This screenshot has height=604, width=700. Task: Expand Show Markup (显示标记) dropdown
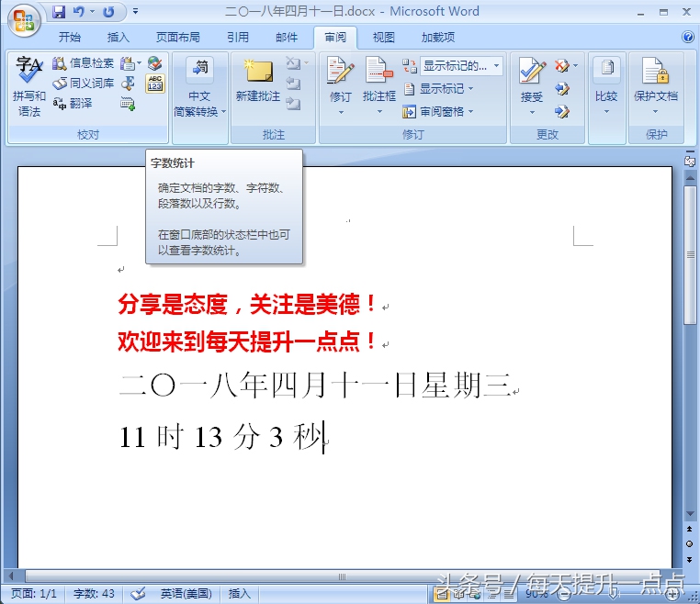pyautogui.click(x=471, y=89)
